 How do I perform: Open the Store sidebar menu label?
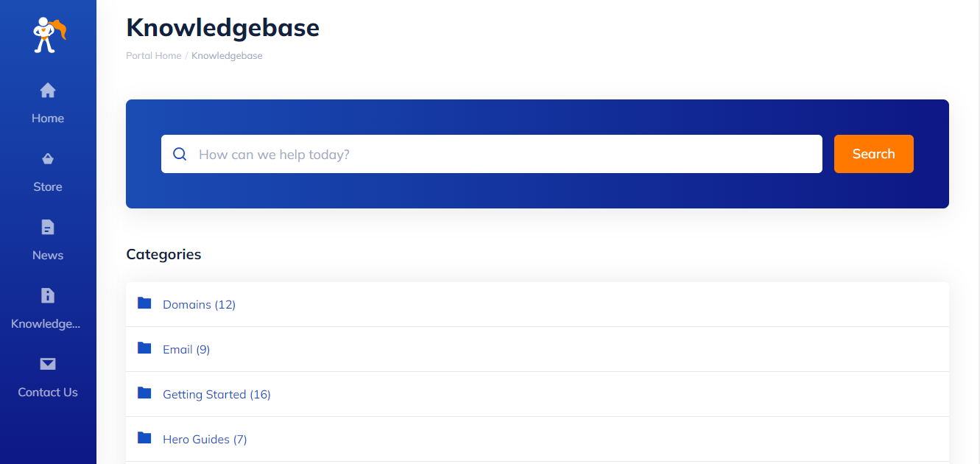coord(48,187)
